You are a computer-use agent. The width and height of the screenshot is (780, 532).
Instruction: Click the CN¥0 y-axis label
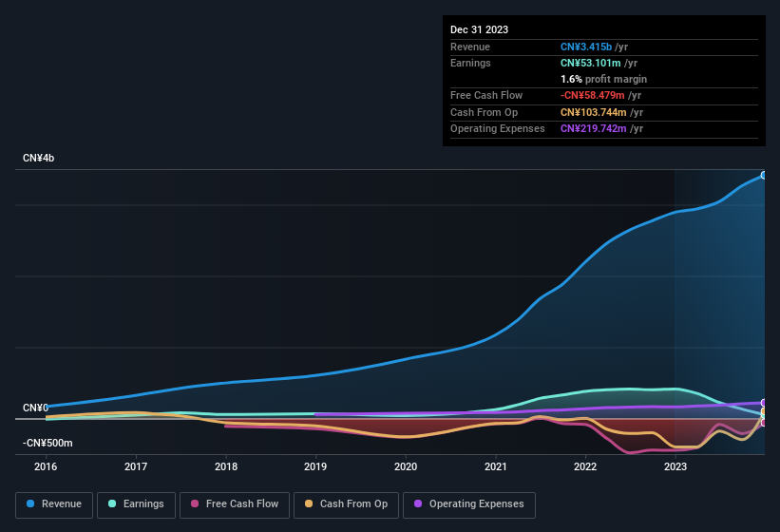tap(35, 408)
